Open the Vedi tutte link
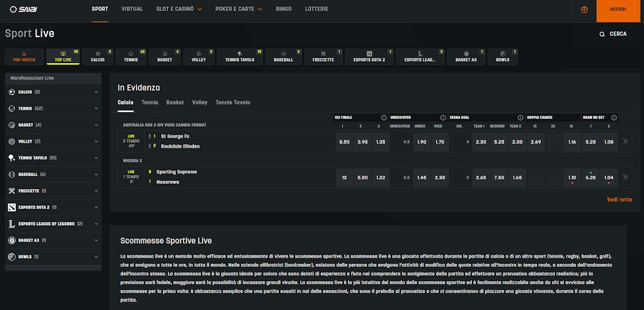Image resolution: width=644 pixels, height=310 pixels. [620, 199]
